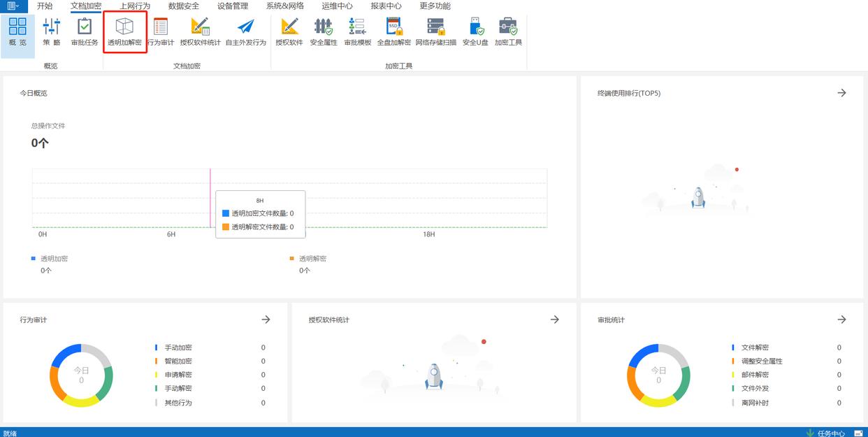Launch 网络存储扫描 tool

click(435, 31)
